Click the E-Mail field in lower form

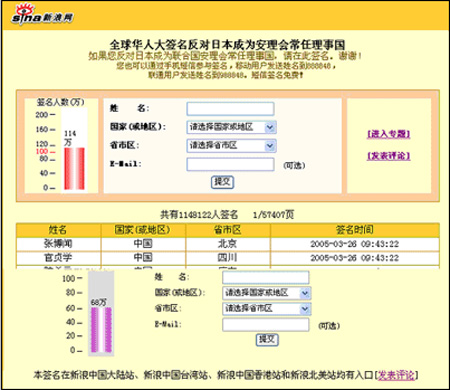click(x=266, y=324)
